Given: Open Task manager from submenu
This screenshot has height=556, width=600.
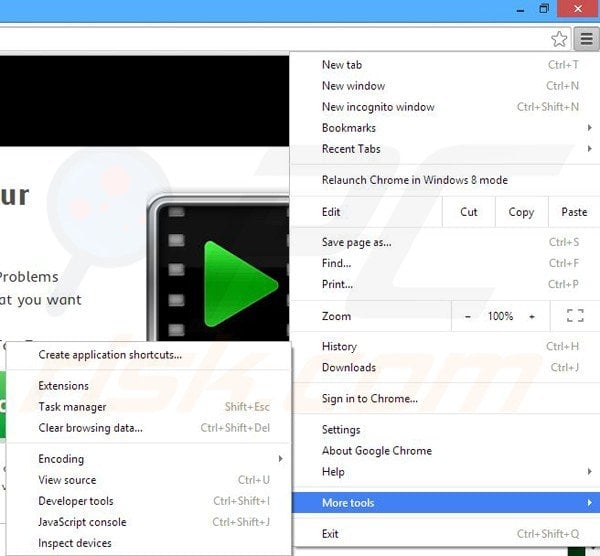Looking at the screenshot, I should (x=149, y=407).
